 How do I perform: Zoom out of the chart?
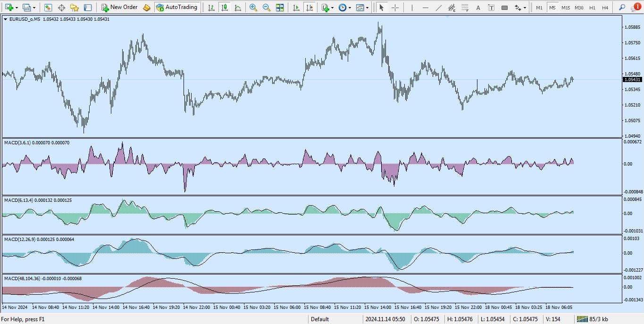(267, 8)
